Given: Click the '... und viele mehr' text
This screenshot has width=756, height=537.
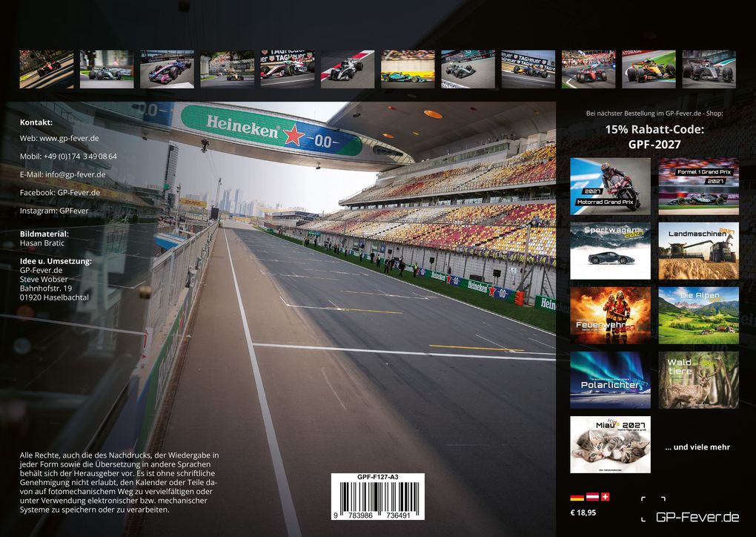Looking at the screenshot, I should [697, 447].
